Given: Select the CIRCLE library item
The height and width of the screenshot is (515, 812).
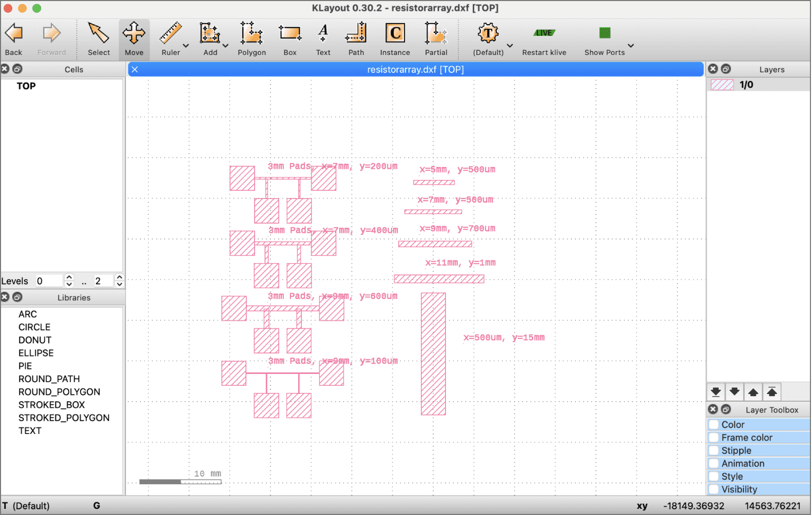Looking at the screenshot, I should pyautogui.click(x=34, y=327).
